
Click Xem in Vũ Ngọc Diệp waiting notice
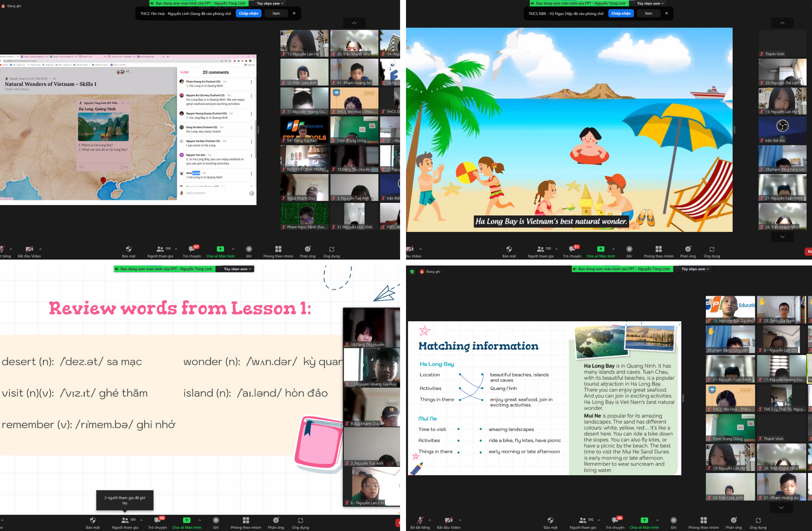648,14
